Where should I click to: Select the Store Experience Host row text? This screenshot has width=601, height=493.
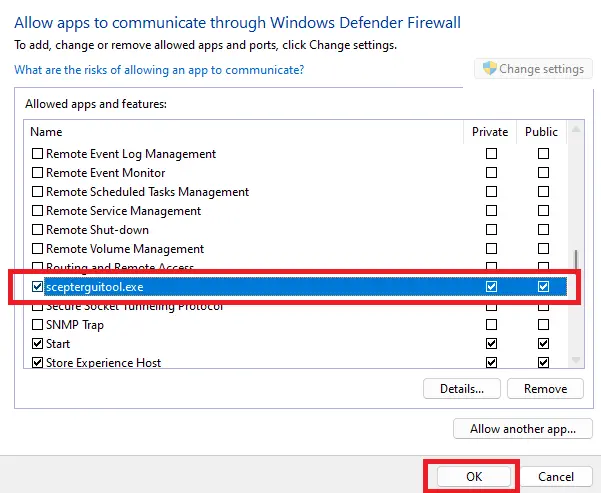pyautogui.click(x=103, y=363)
